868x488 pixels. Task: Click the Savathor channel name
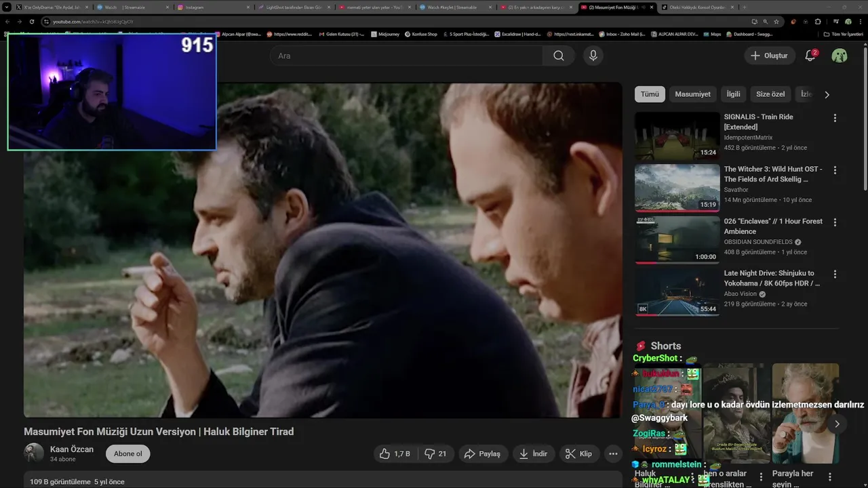pos(736,190)
